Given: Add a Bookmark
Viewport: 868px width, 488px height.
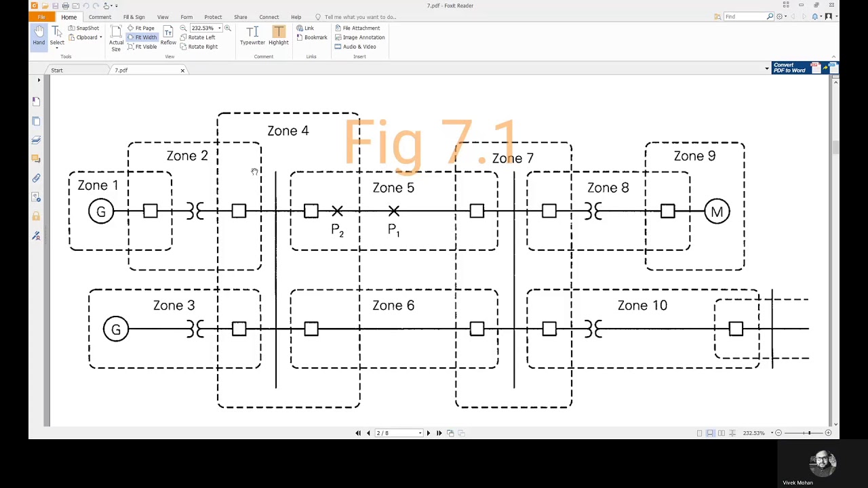Looking at the screenshot, I should 312,37.
